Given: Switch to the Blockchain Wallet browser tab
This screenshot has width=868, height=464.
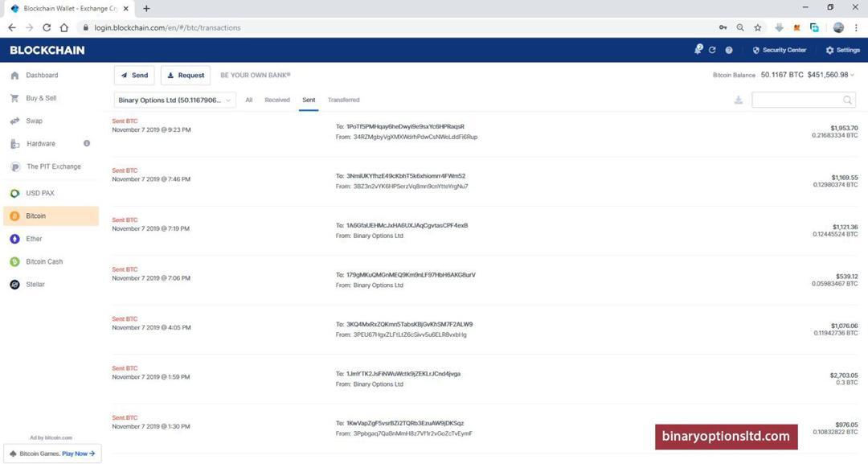Looking at the screenshot, I should tap(68, 8).
